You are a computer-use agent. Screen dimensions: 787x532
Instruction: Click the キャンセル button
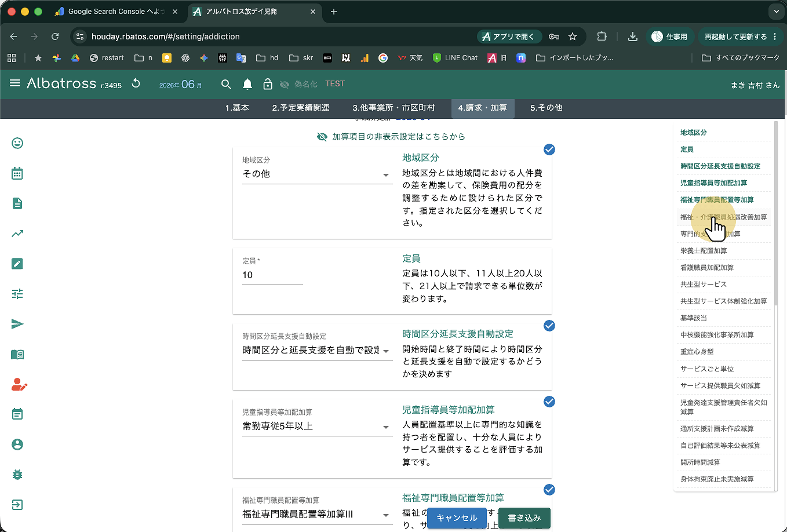click(x=457, y=518)
